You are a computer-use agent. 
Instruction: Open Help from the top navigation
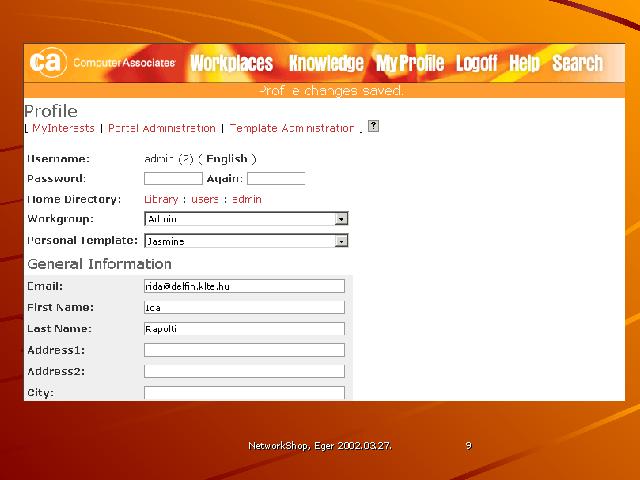pos(524,63)
